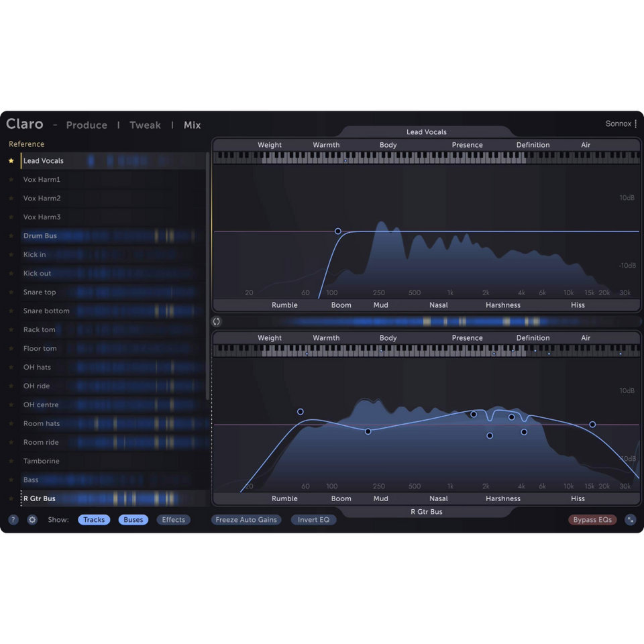
Task: Click the Freeze Auto Gains button
Action: coord(246,520)
